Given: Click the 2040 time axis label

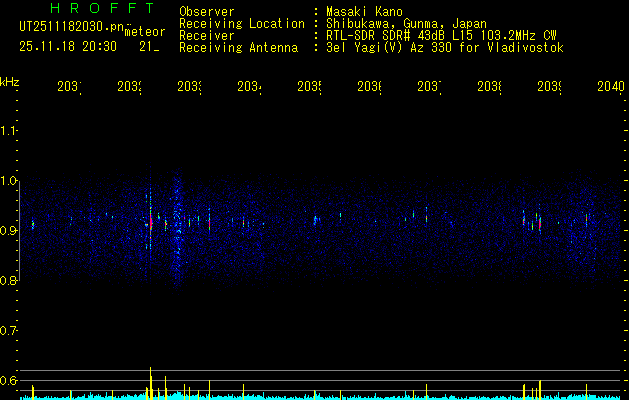Looking at the screenshot, I should [611, 86].
